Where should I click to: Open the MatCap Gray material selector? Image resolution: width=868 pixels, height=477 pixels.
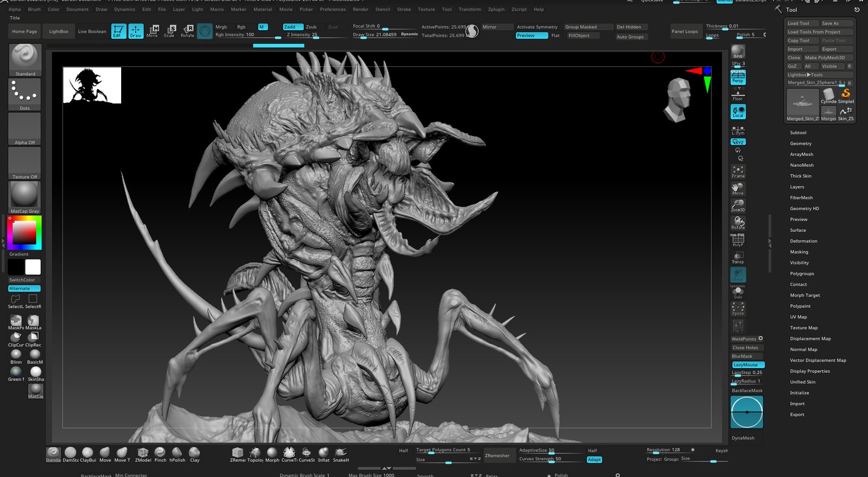[x=25, y=197]
